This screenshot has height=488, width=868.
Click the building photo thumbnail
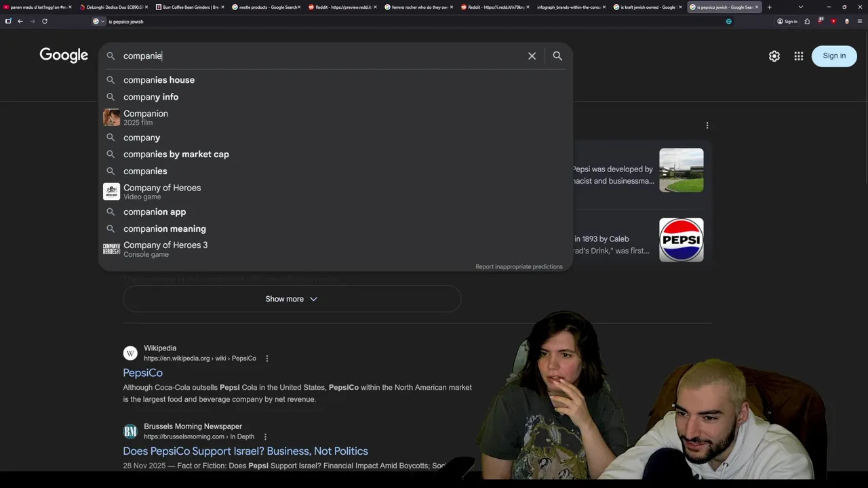[x=682, y=170]
